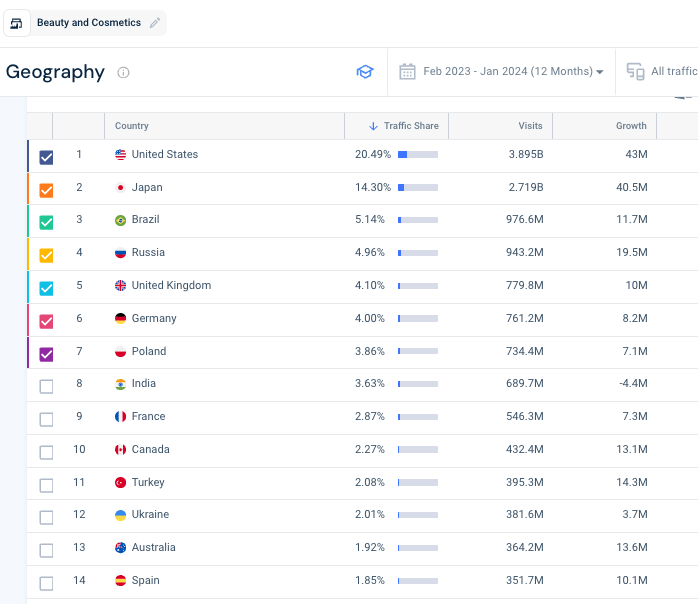
Task: Click the devices icon next to All traffic
Action: (x=635, y=72)
